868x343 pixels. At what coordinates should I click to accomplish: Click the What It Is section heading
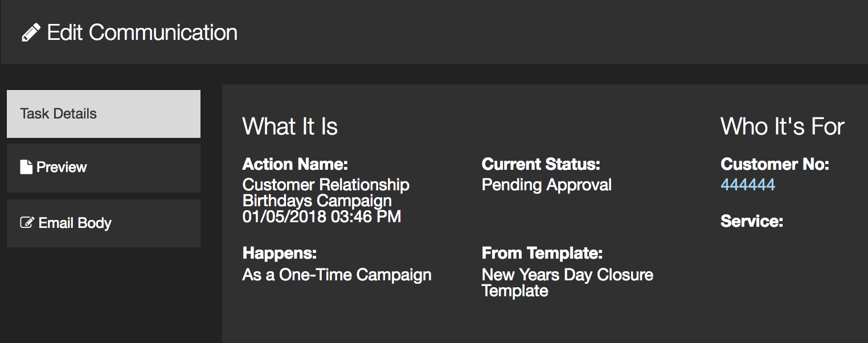[290, 126]
